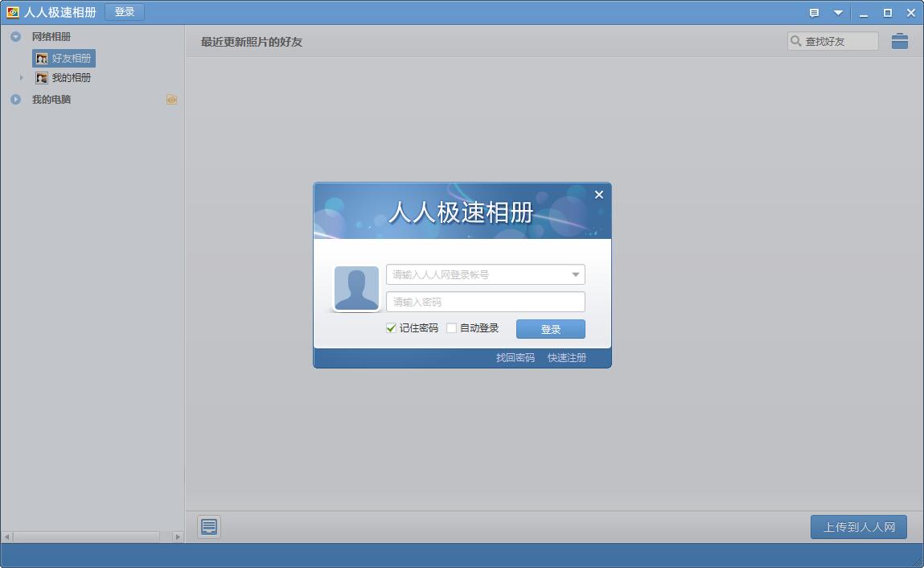
Task: Click the password input field
Action: click(x=485, y=302)
